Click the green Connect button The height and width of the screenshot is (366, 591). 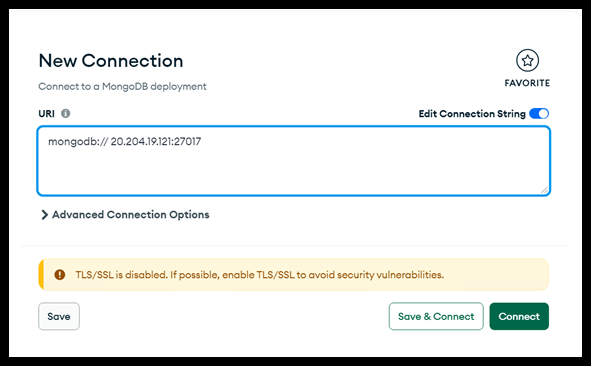pyautogui.click(x=519, y=316)
